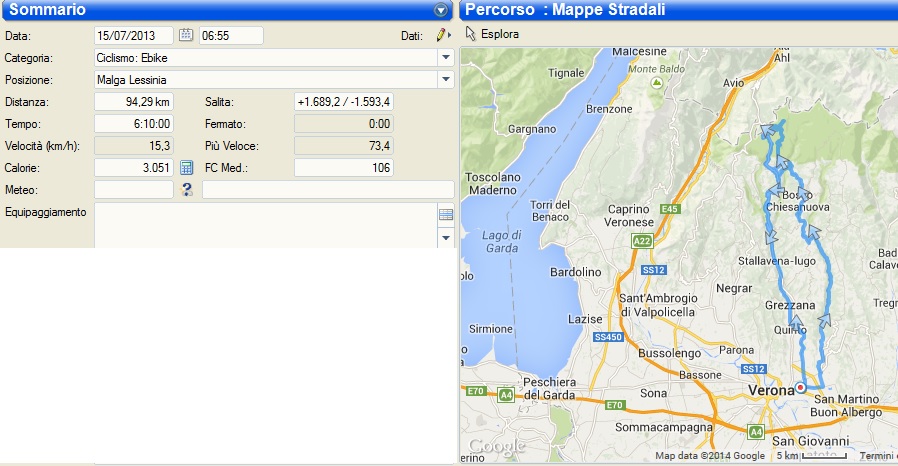Click the weather question mark icon

(x=187, y=189)
